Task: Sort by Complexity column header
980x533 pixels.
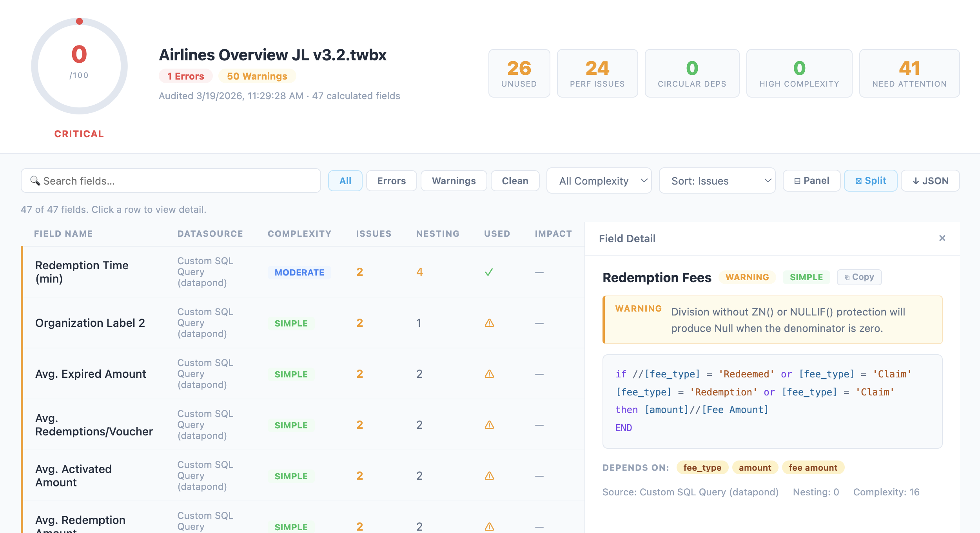Action: pos(300,234)
